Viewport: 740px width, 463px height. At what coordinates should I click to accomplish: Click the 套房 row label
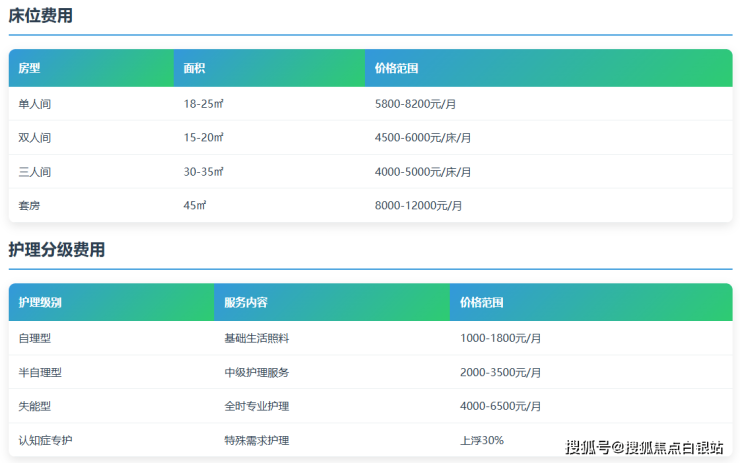(29, 206)
